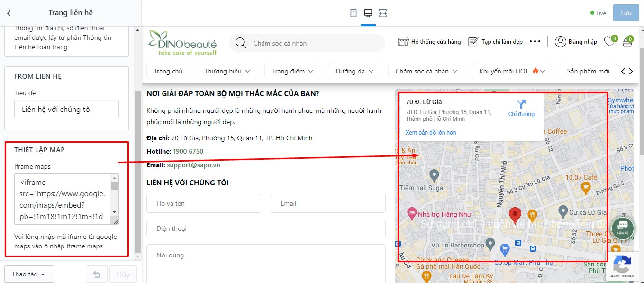
Task: Click the Trang liên hệ panel title
Action: pos(71,13)
